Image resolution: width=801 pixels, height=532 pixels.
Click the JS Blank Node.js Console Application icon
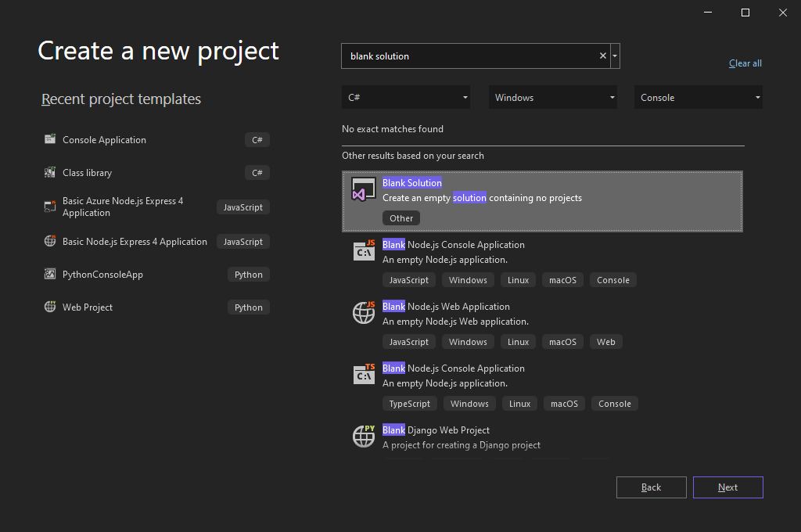364,250
